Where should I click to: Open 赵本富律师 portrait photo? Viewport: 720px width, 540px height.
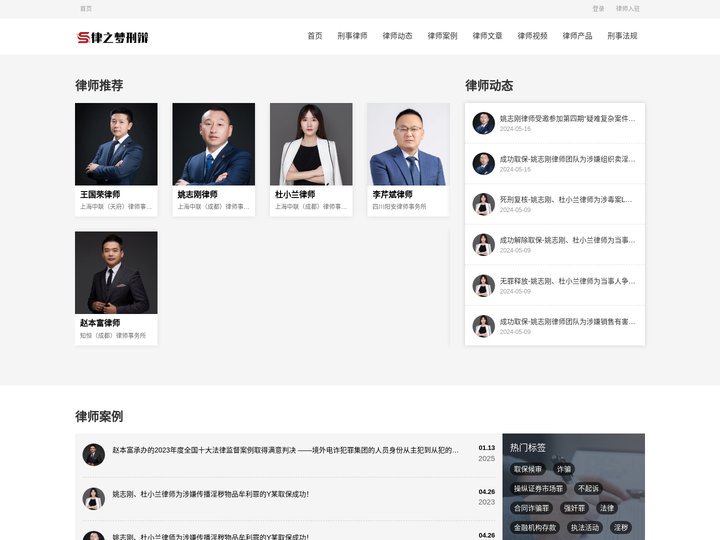(x=116, y=273)
